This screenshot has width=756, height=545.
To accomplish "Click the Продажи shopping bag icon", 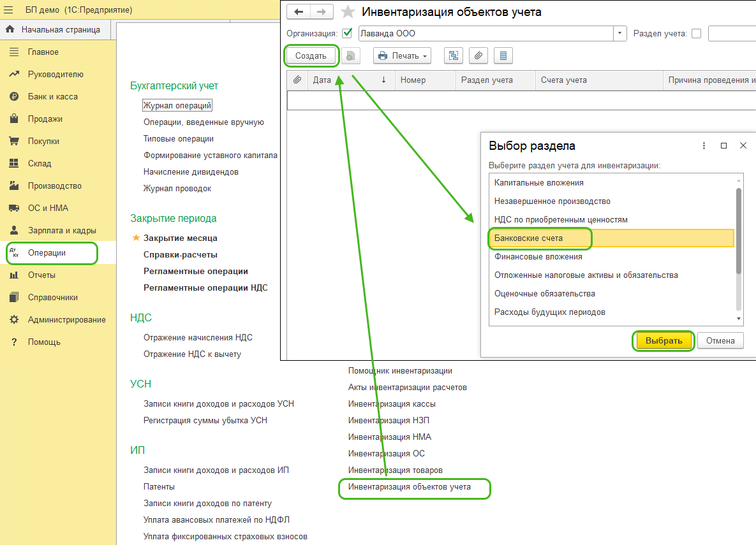I will point(14,119).
